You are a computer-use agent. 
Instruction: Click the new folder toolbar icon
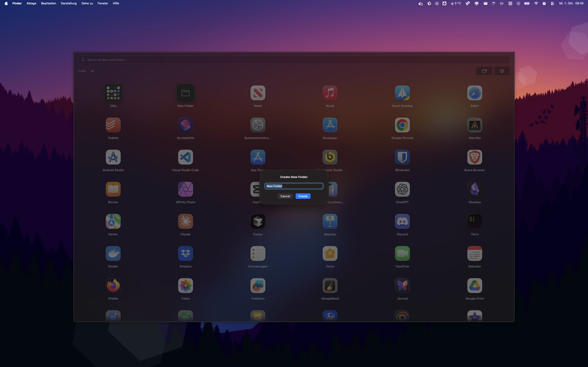484,71
